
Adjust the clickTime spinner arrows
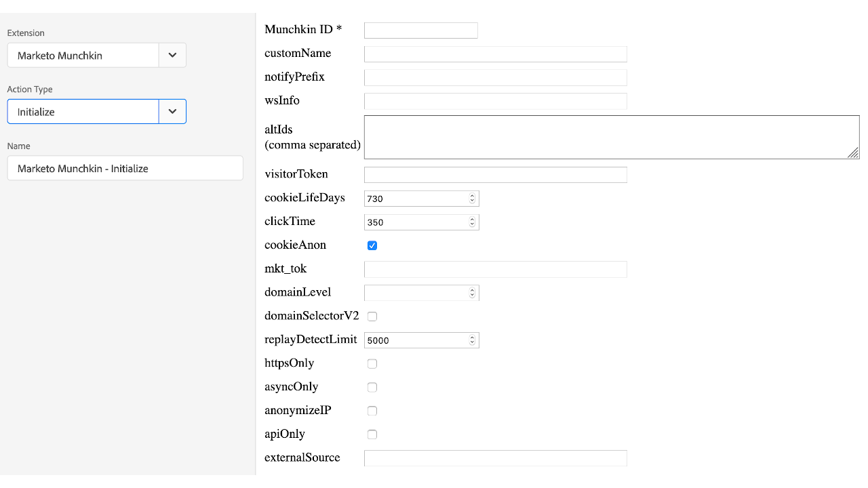(x=473, y=222)
